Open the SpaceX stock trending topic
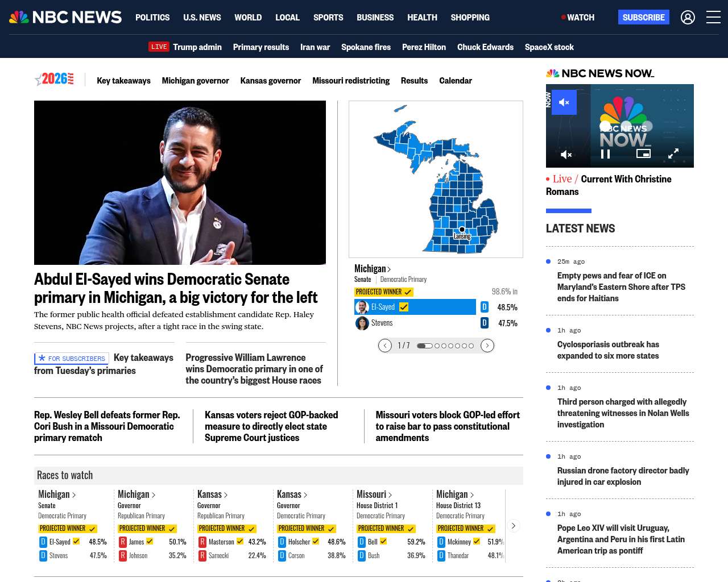This screenshot has height=582, width=728. coord(549,47)
